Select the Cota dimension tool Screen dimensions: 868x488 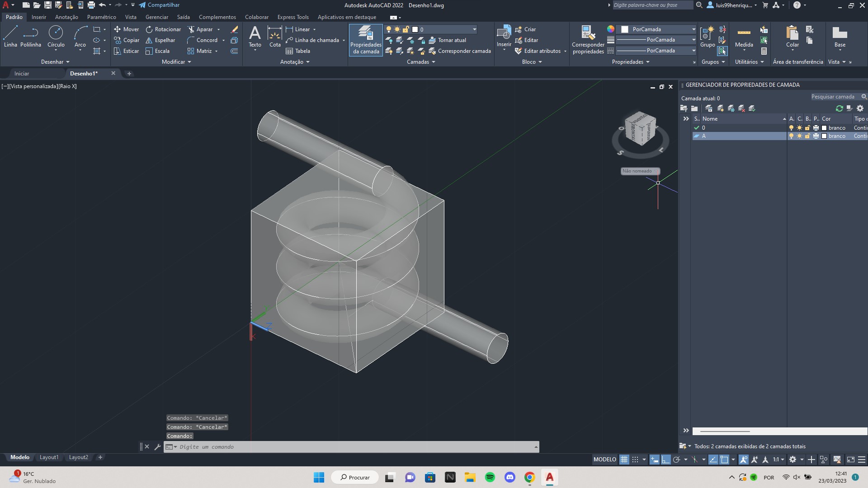[x=275, y=37]
